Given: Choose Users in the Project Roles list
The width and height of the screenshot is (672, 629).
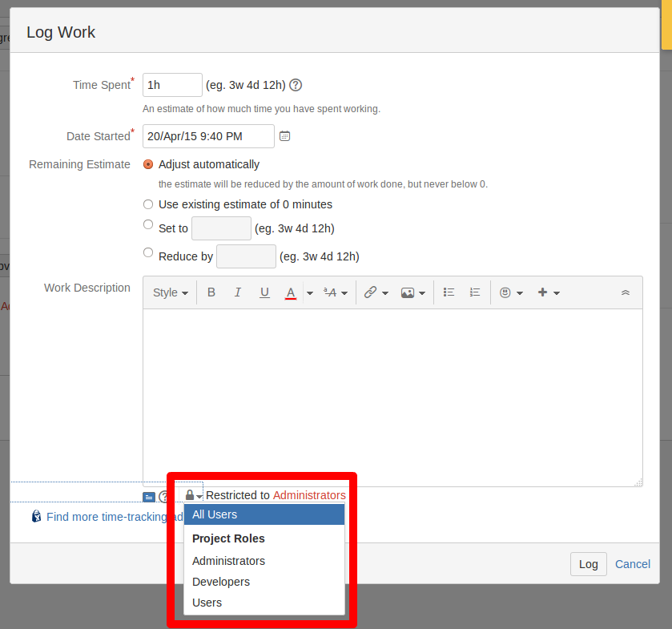Looking at the screenshot, I should tap(264, 603).
